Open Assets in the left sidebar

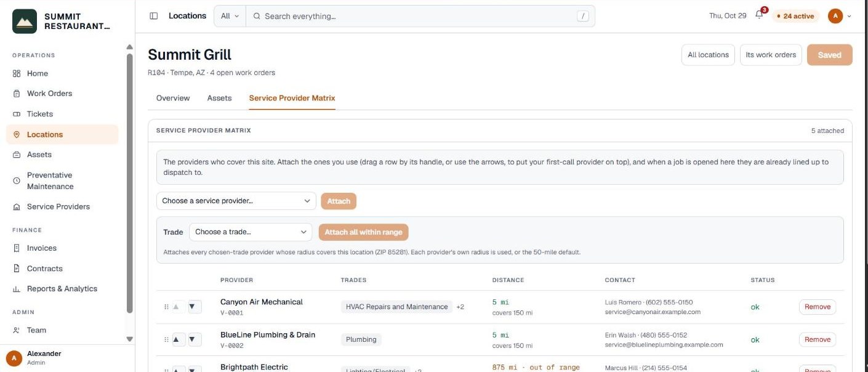62,155
